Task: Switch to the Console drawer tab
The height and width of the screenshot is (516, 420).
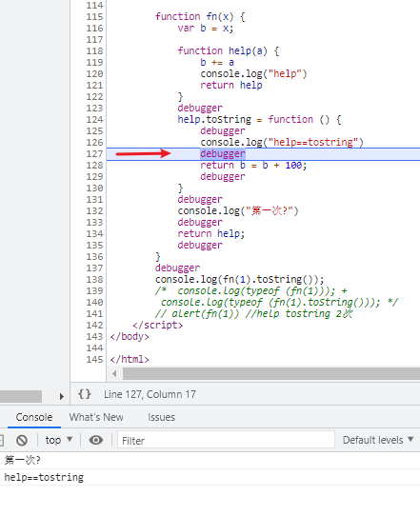Action: (34, 417)
